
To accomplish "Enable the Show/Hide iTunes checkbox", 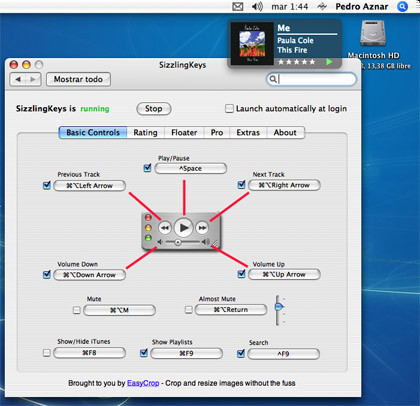I will coord(47,353).
